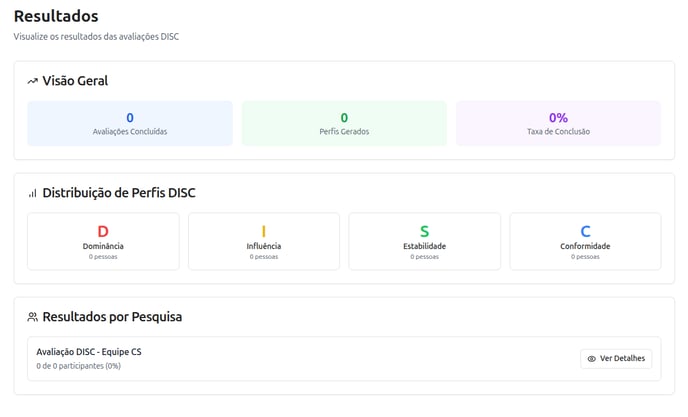Select the Perfis Gerados stat card
Image resolution: width=688 pixels, height=417 pixels.
[344, 123]
